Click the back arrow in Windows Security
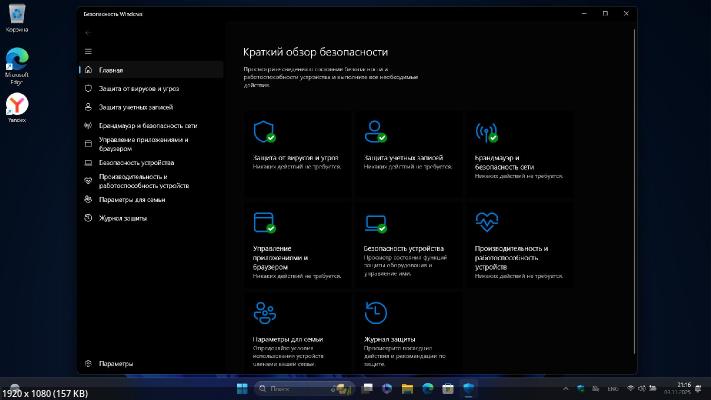Image resolution: width=711 pixels, height=400 pixels. point(89,33)
